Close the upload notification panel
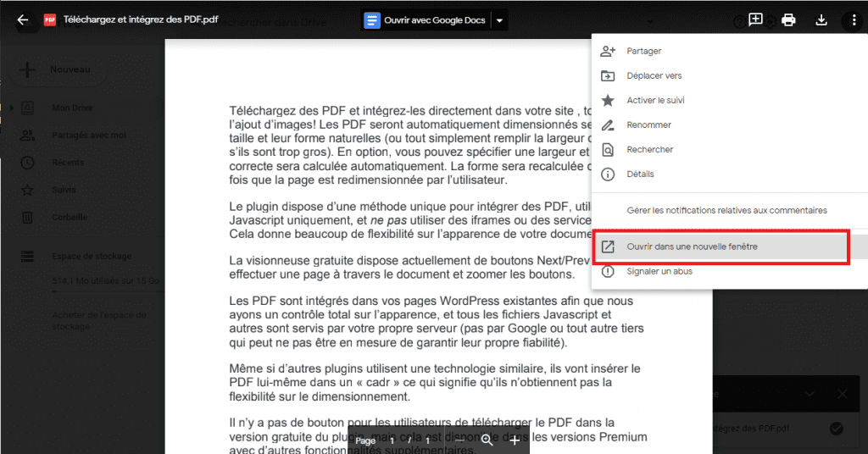Image resolution: width=868 pixels, height=454 pixels. [x=842, y=394]
